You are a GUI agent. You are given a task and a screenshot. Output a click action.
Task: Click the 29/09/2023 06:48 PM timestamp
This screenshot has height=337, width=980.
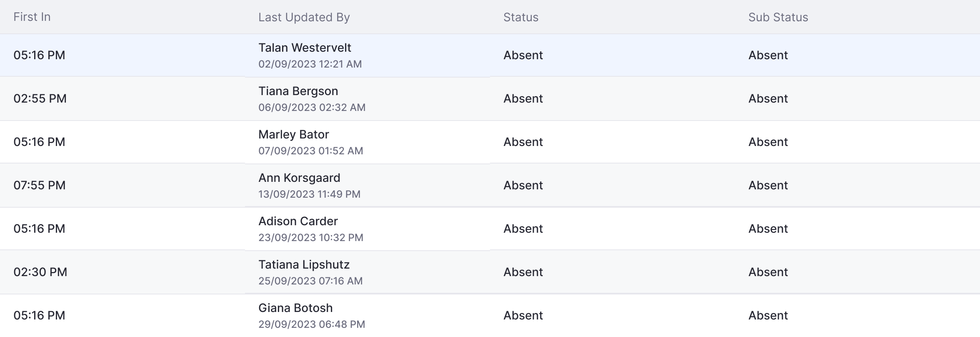pyautogui.click(x=312, y=324)
